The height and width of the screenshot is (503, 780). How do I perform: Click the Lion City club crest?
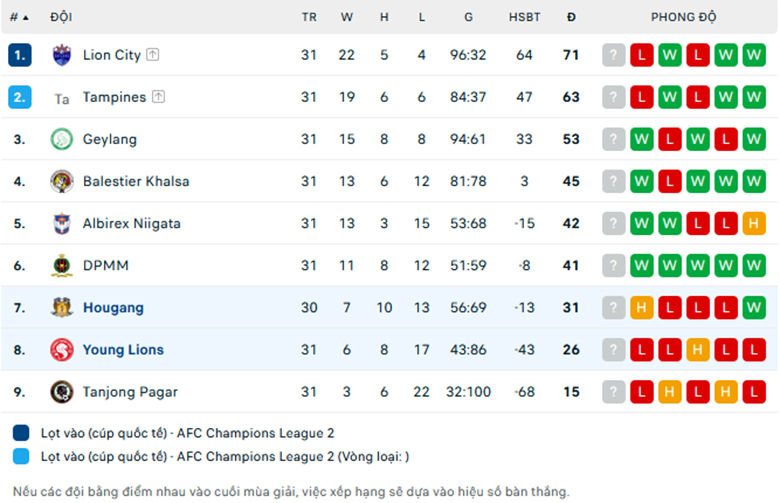62,55
